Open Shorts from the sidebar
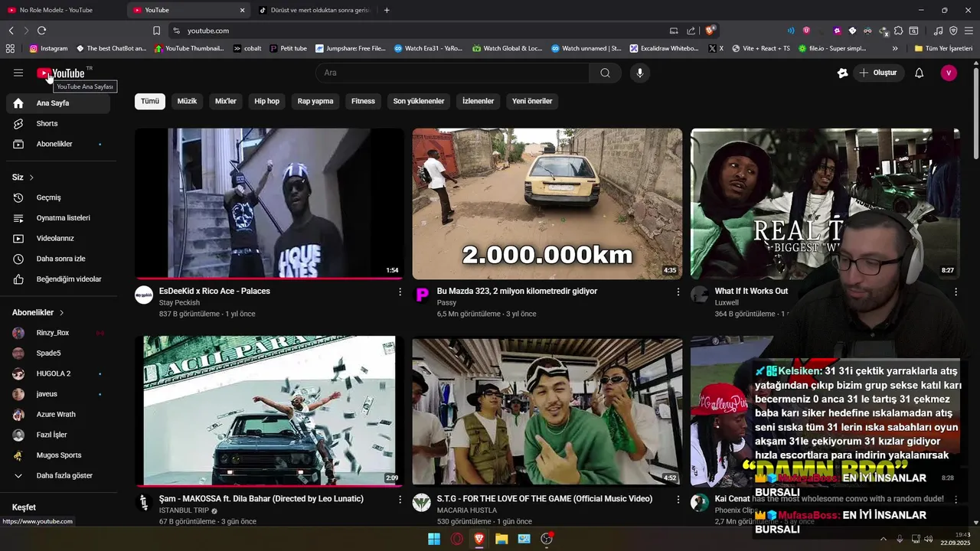Screen dimensions: 980x551 point(58,123)
